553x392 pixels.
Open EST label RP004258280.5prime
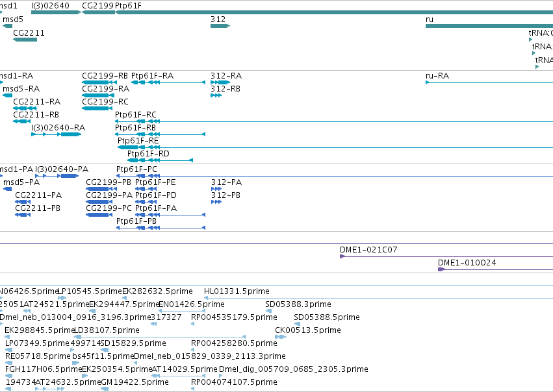pyautogui.click(x=234, y=344)
